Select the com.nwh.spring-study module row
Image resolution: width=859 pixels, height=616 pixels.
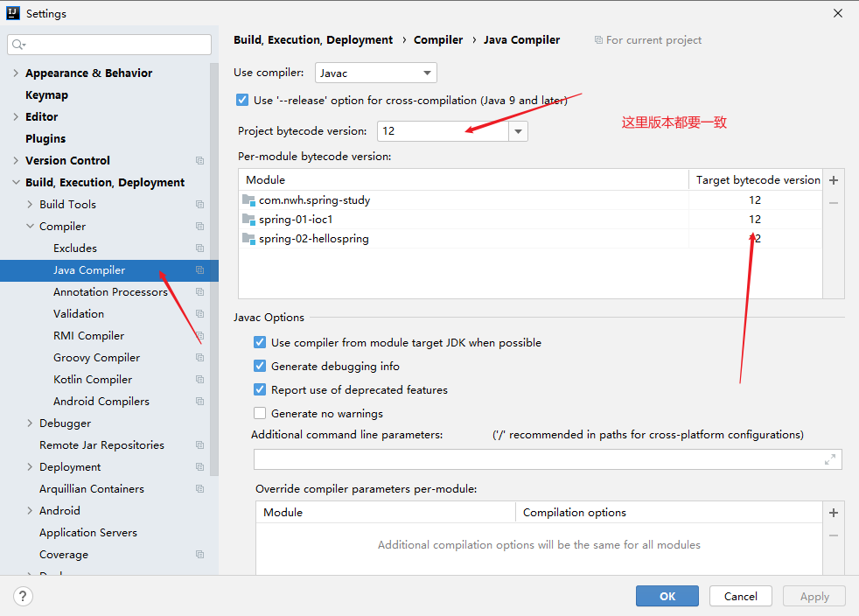(x=530, y=200)
